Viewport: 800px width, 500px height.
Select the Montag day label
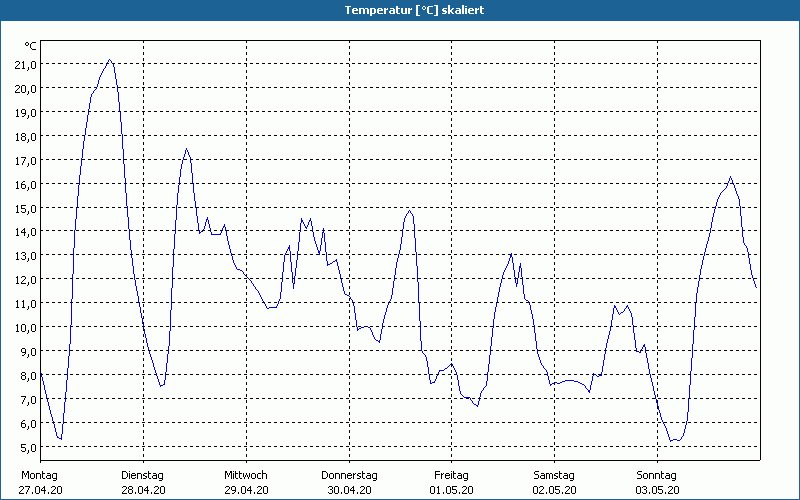pos(40,475)
